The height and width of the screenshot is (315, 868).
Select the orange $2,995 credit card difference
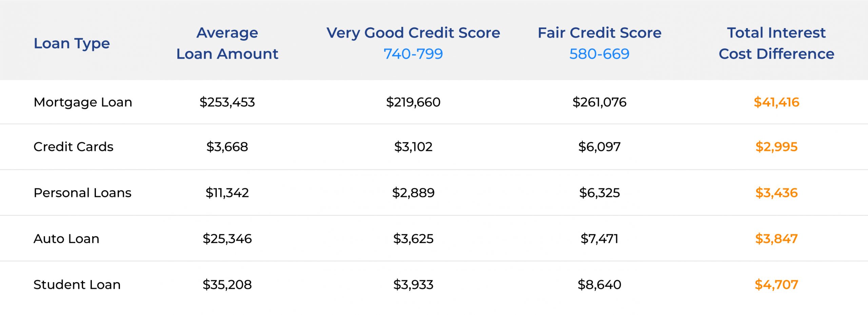(x=776, y=147)
